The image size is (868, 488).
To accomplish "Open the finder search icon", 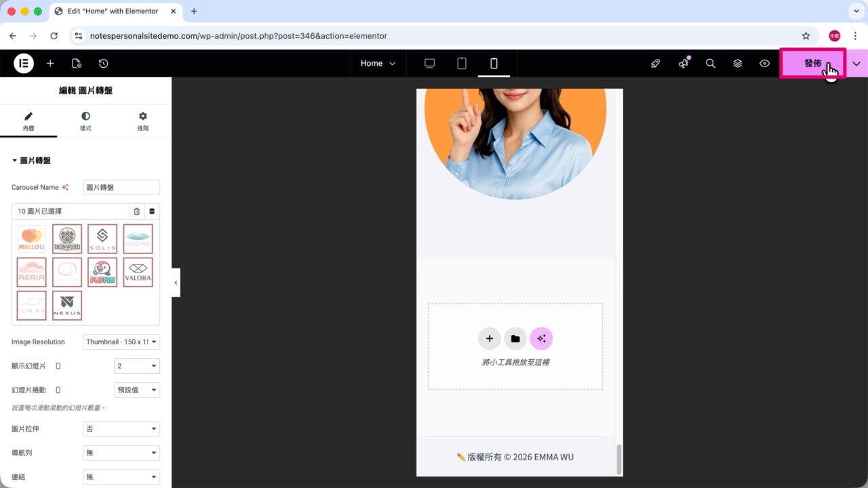I will (711, 63).
